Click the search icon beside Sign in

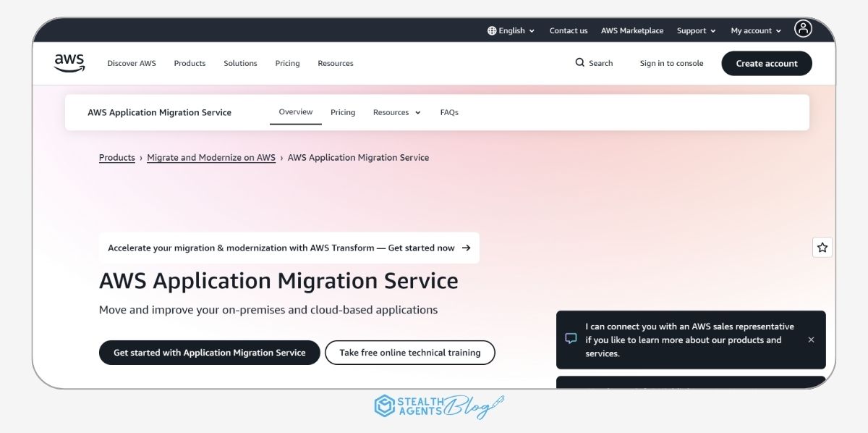tap(579, 63)
